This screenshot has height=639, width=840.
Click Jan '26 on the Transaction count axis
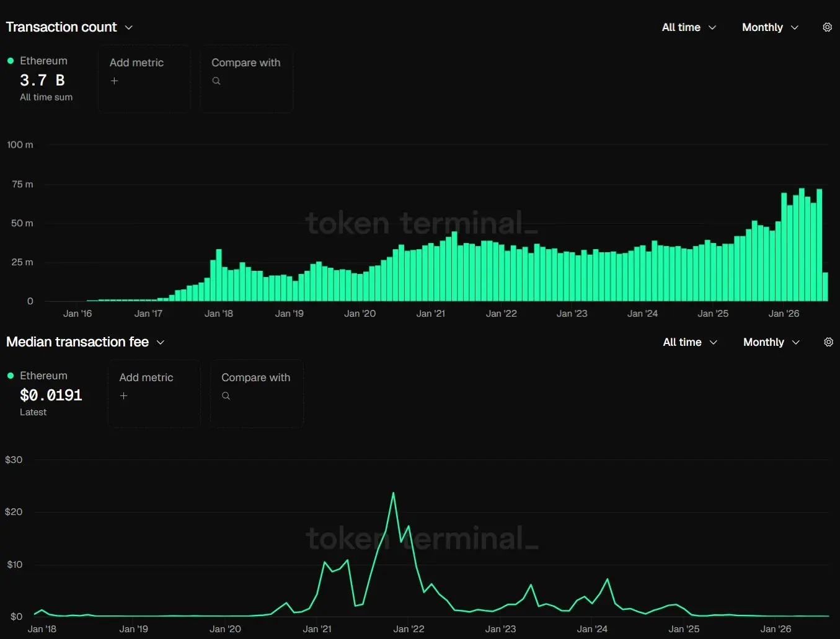click(x=784, y=314)
